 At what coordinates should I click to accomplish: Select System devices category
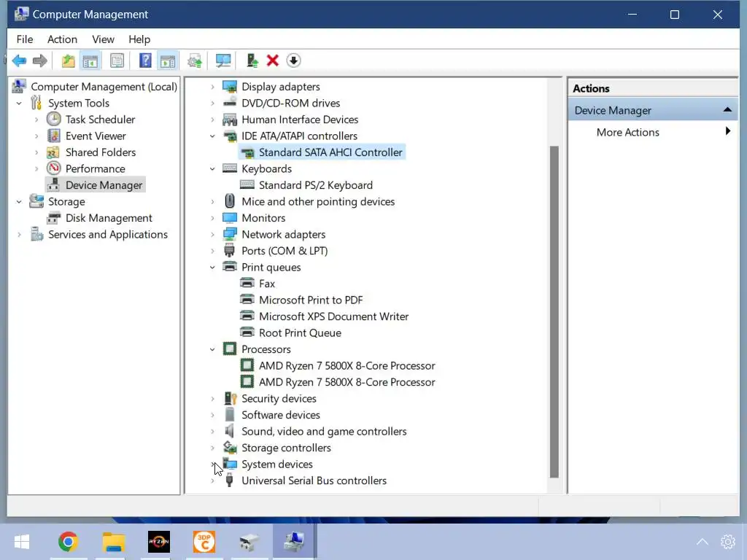[276, 464]
